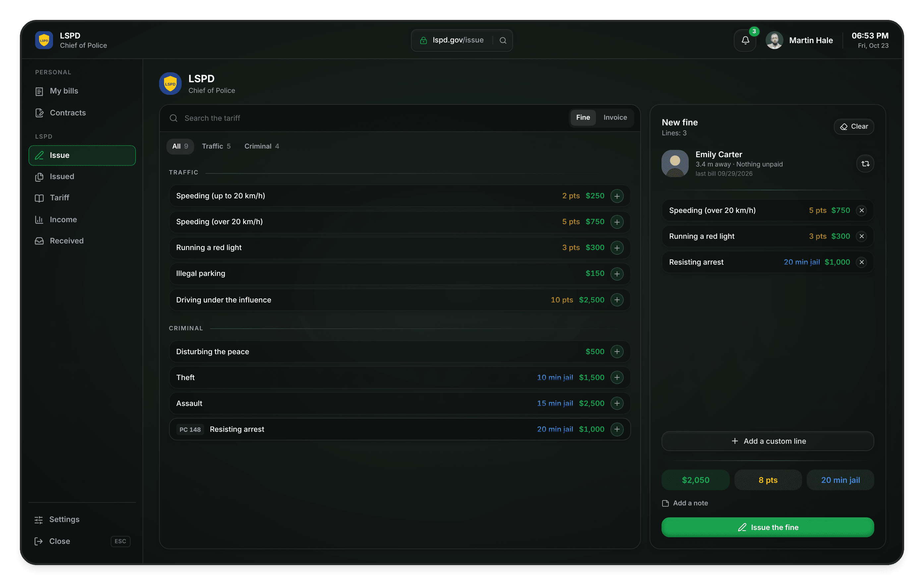Add Speeding (up to 20 km/h) to fine
This screenshot has height=585, width=924.
[617, 196]
